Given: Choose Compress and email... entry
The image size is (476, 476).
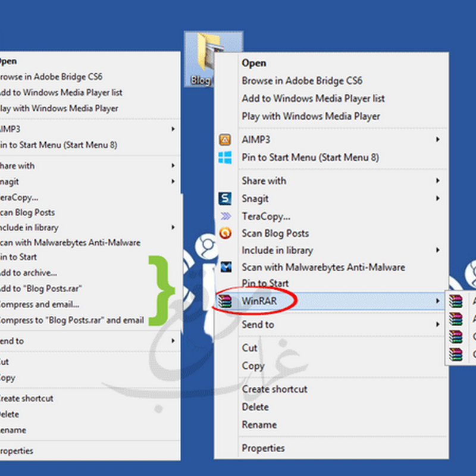Looking at the screenshot, I should (39, 305).
